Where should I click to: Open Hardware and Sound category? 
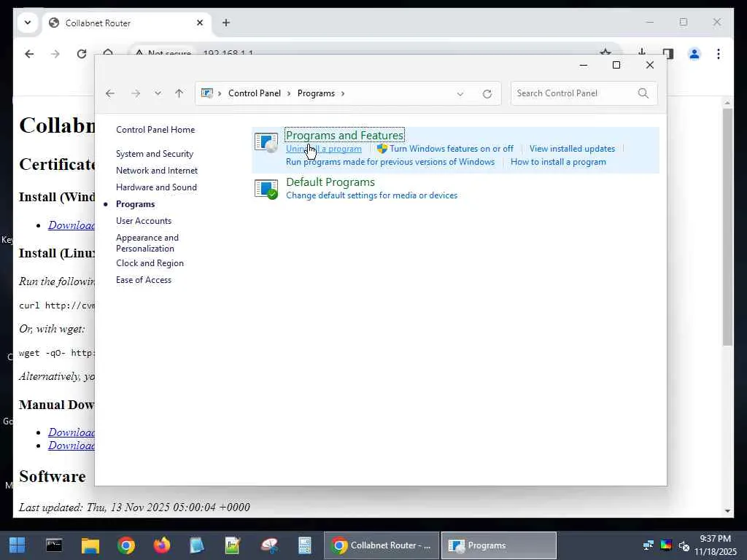tap(156, 187)
